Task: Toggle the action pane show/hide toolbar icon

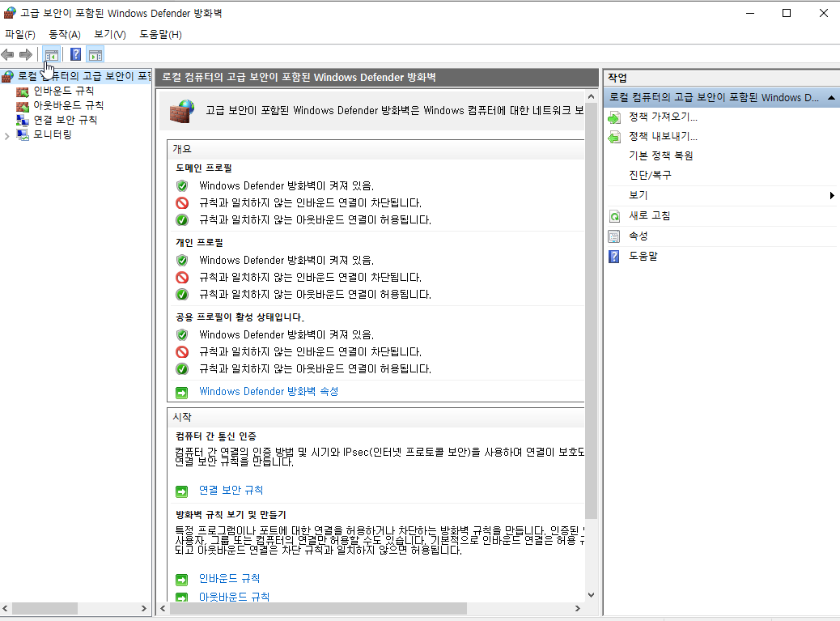Action: tap(95, 55)
